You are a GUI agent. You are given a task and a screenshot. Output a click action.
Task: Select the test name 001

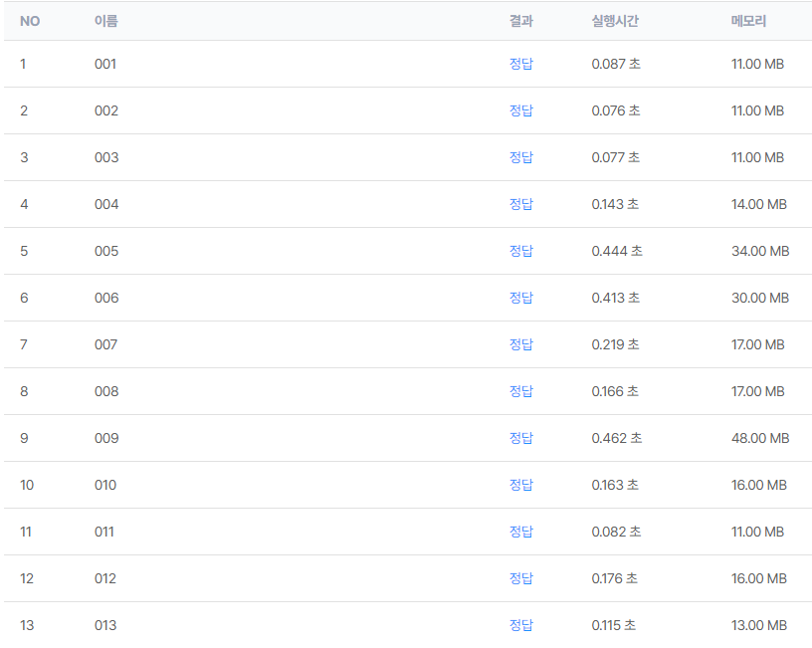click(105, 64)
